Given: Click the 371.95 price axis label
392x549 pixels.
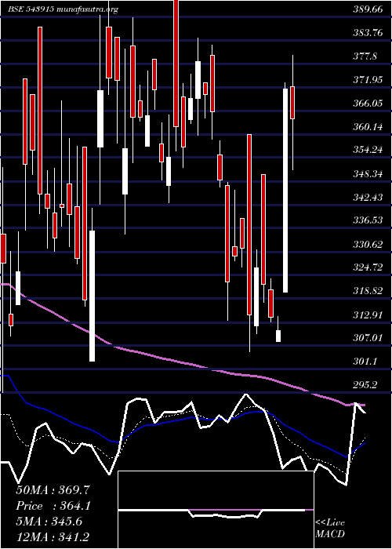Looking at the screenshot, I should click(x=368, y=80).
